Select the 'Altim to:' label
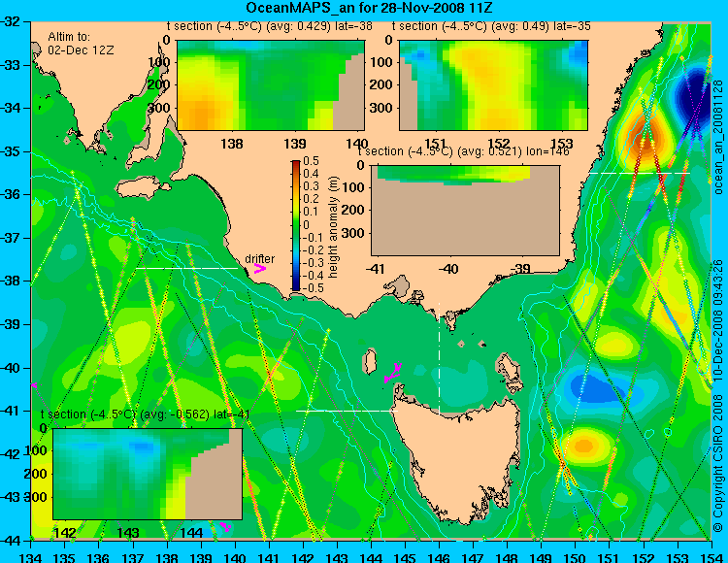Image resolution: width=728 pixels, height=563 pixels. (x=69, y=36)
